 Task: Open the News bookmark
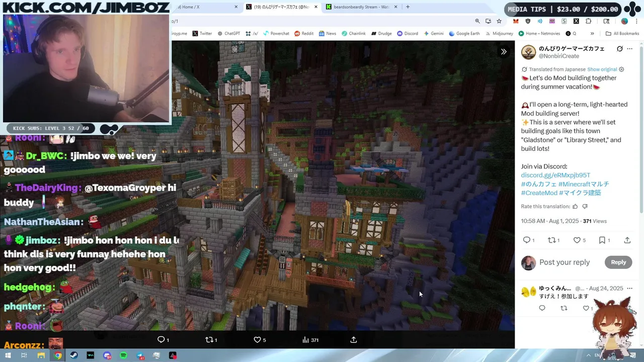[327, 34]
